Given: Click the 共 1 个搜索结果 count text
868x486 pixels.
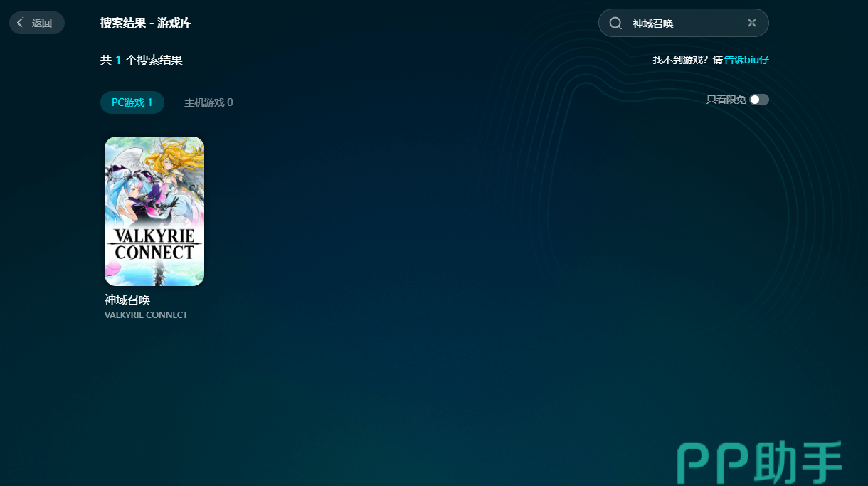Looking at the screenshot, I should pyautogui.click(x=142, y=60).
